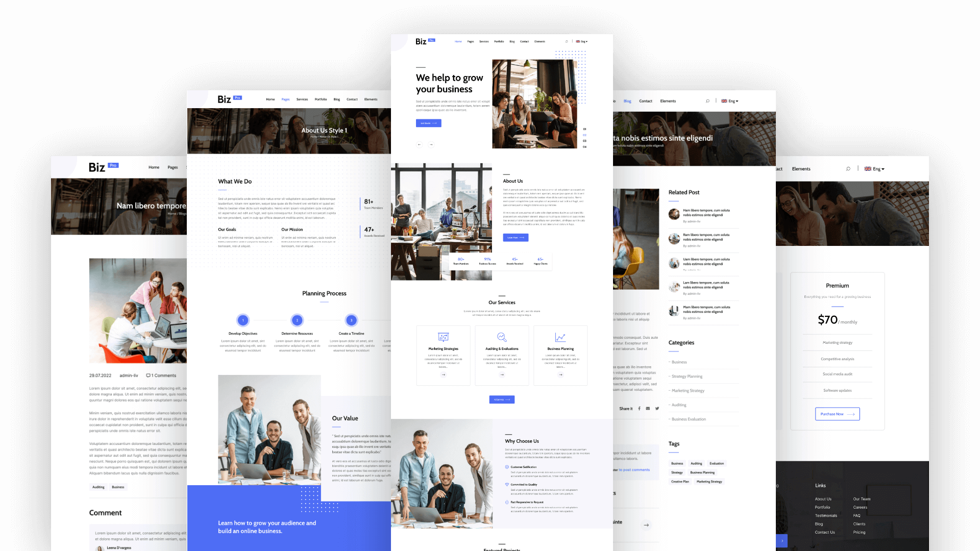Click the Get More Info button on hero section

[x=428, y=123]
